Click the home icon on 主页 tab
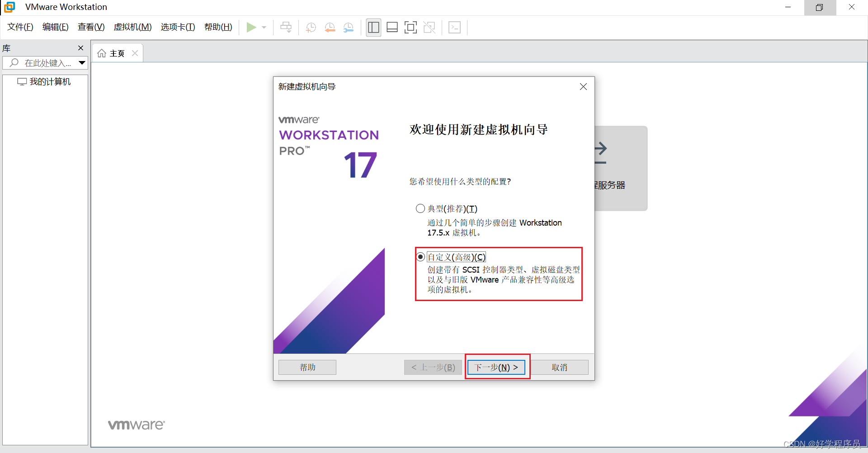This screenshot has width=868, height=453. [x=102, y=53]
